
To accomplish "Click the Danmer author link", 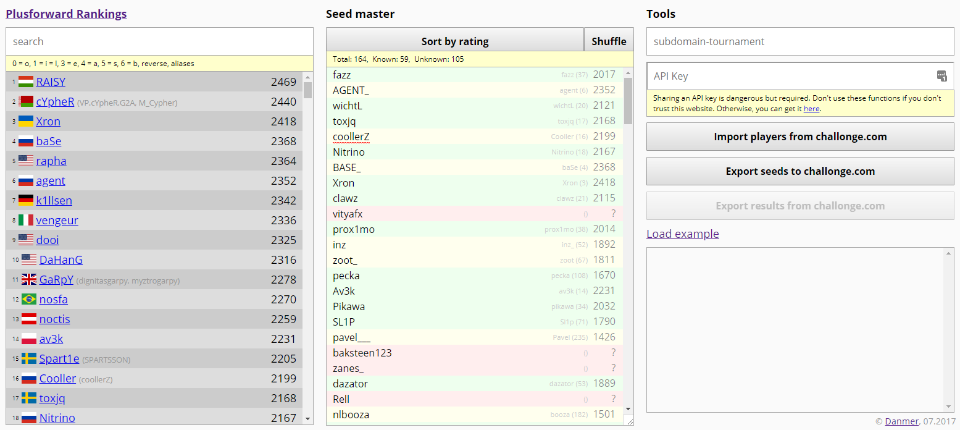I will 901,422.
